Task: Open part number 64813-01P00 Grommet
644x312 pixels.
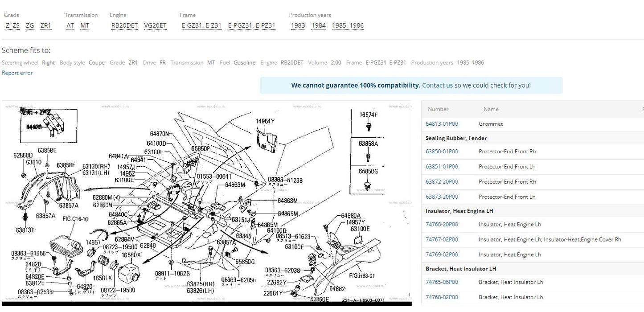Action: click(x=442, y=124)
